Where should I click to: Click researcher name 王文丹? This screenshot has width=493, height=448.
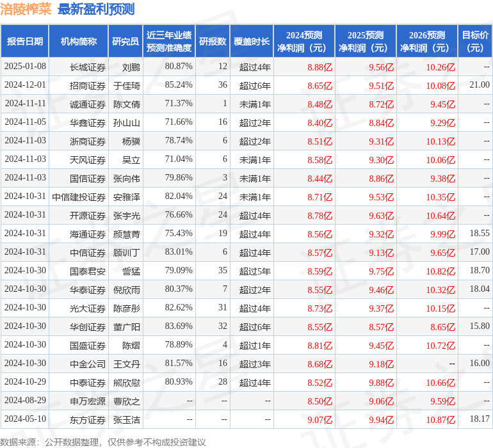click(x=127, y=364)
